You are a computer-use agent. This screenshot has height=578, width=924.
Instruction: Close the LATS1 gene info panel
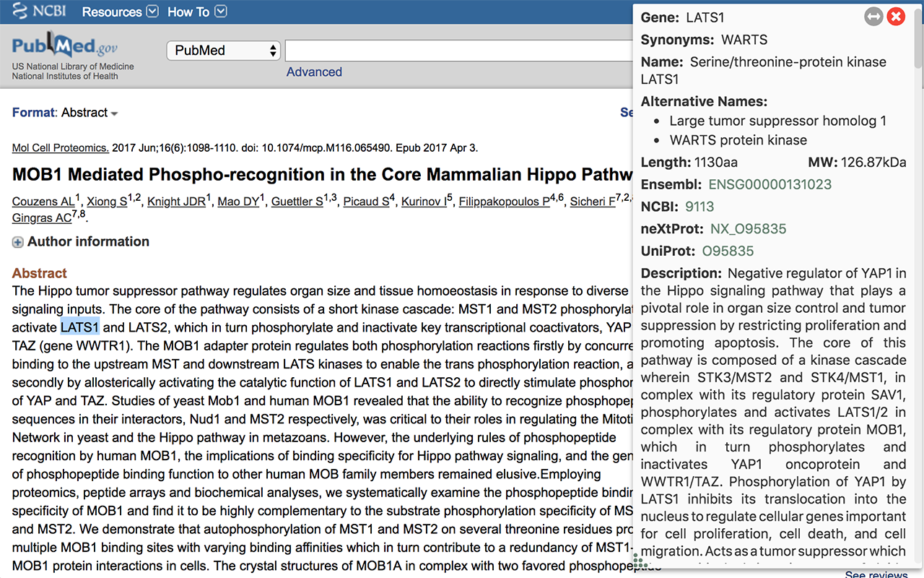896,17
